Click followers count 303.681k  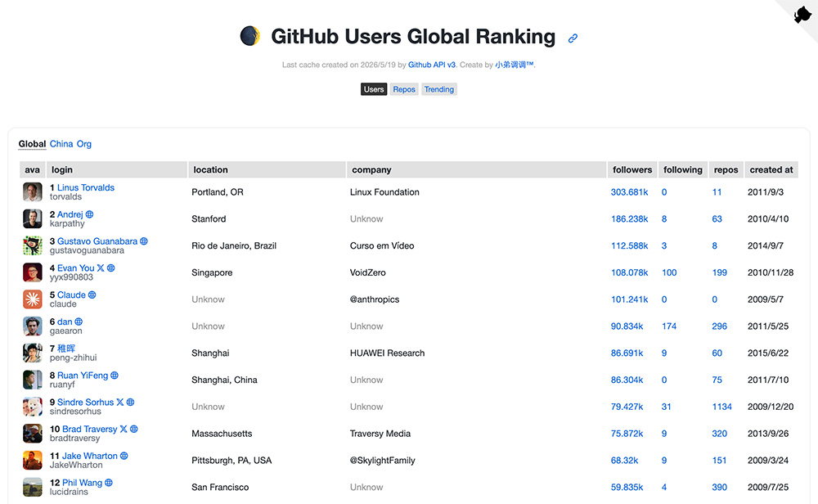(629, 192)
